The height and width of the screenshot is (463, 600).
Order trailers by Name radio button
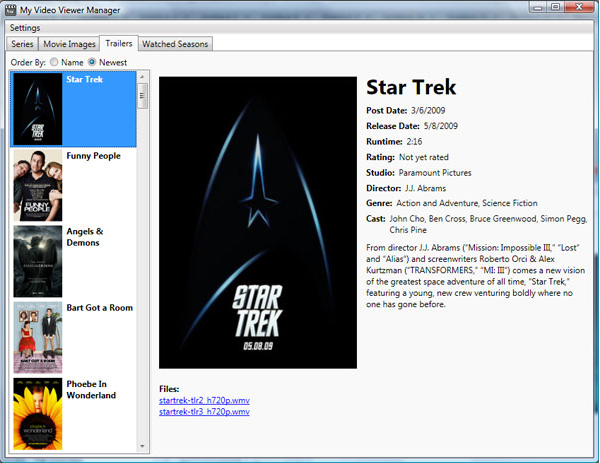(54, 62)
